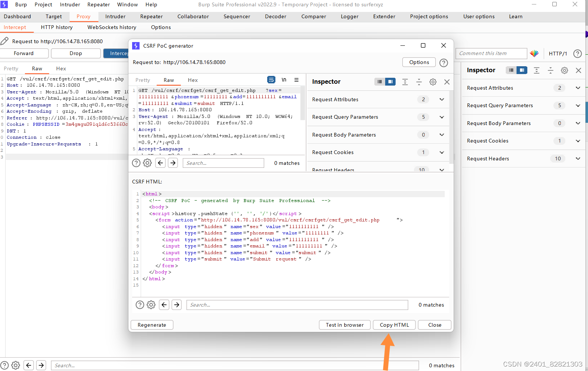Click the pencil edit icon beside Request to

(4, 41)
